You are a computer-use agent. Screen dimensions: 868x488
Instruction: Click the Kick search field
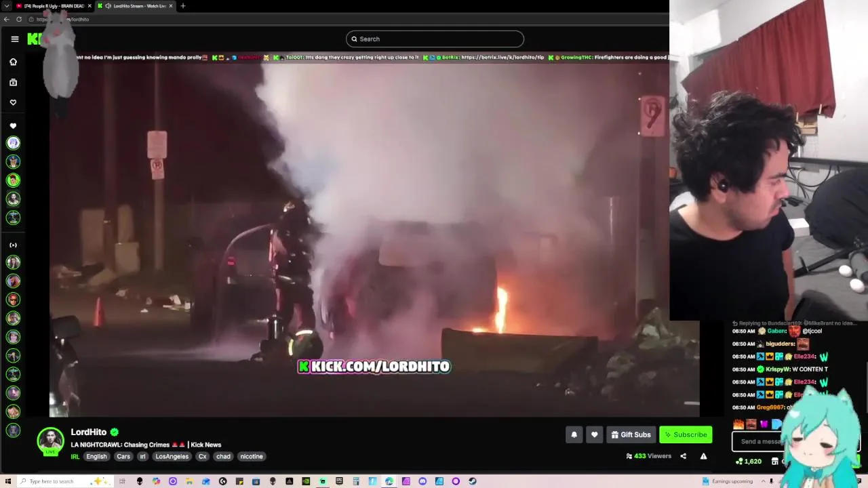point(435,39)
